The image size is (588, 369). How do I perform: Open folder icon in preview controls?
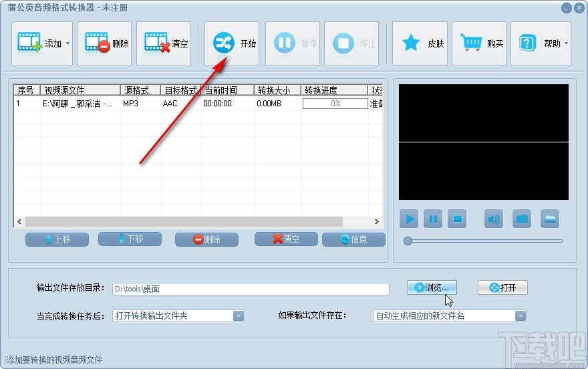point(550,219)
